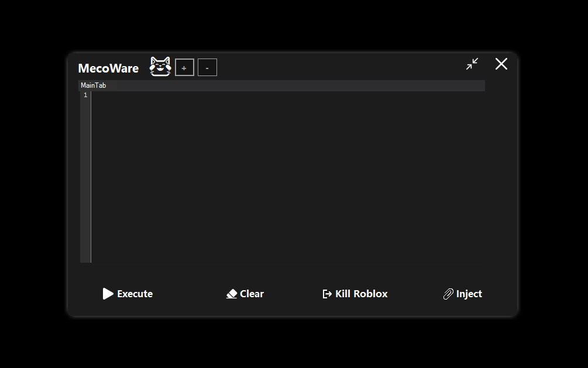Viewport: 588px width, 368px height.
Task: Click the collapse window arrows icon
Action: tap(472, 64)
